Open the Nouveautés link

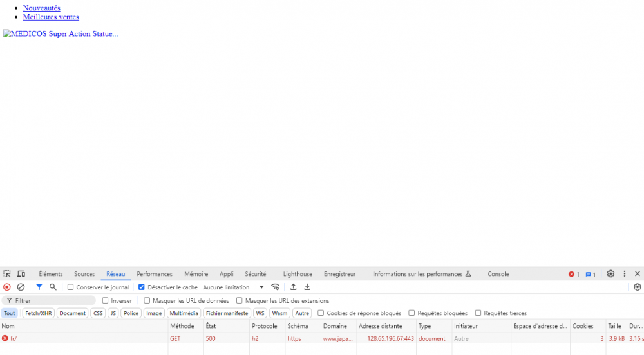pyautogui.click(x=41, y=8)
